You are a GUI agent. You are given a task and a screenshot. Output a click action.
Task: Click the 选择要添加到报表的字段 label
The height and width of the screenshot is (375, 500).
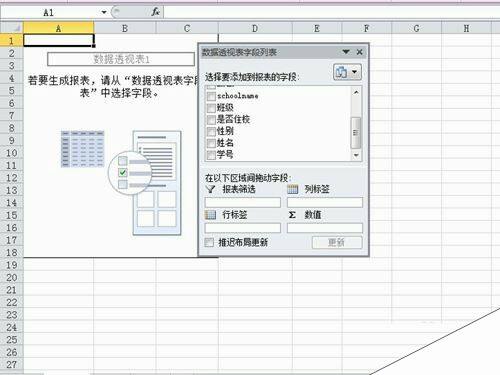click(x=252, y=77)
